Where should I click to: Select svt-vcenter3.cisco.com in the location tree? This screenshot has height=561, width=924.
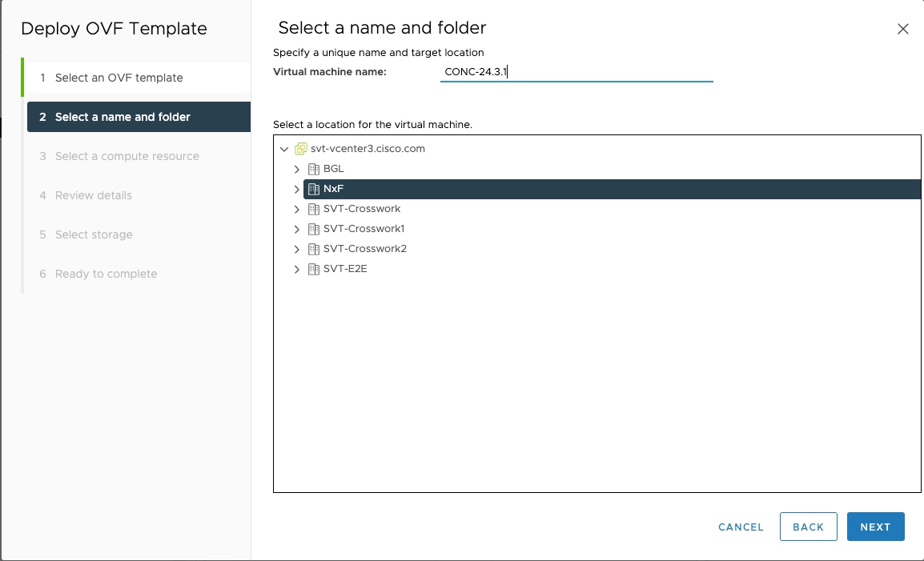[x=368, y=149]
